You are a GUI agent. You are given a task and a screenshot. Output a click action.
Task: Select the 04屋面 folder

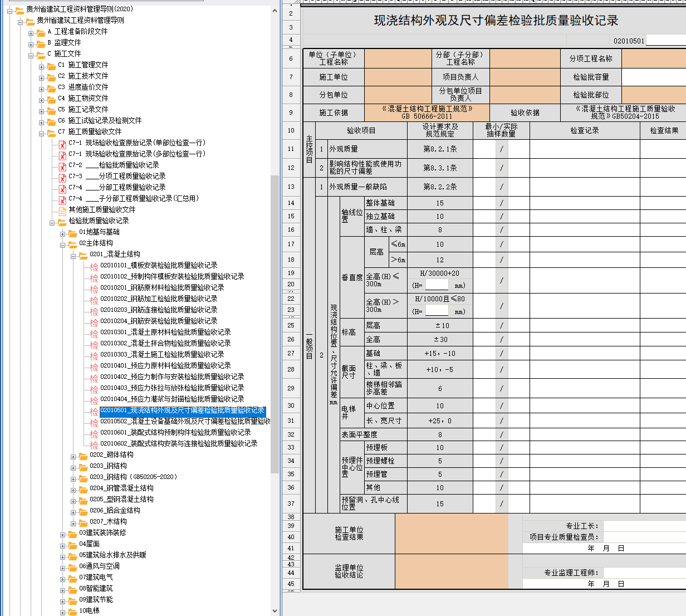(x=89, y=544)
